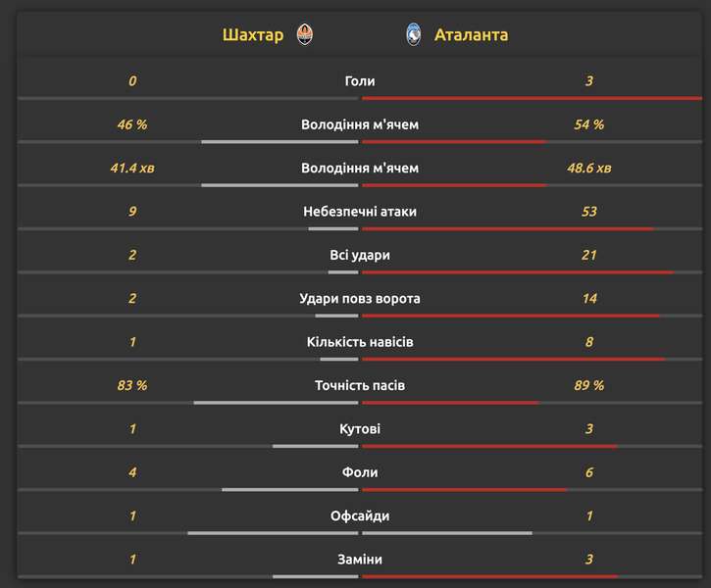This screenshot has height=588, width=711.
Task: Select the Всі удари stat label
Action: (x=360, y=255)
